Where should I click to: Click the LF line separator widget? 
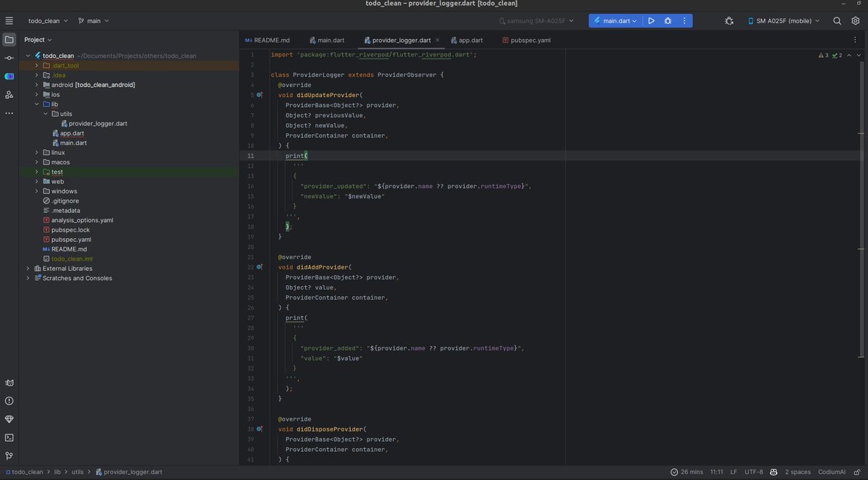(x=733, y=472)
